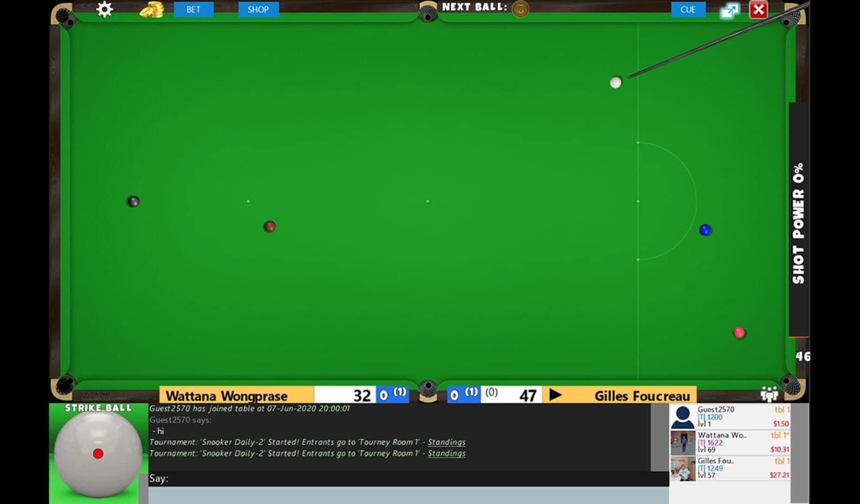Open the SHOP menu
Screen dimensions: 860x504
point(258,9)
